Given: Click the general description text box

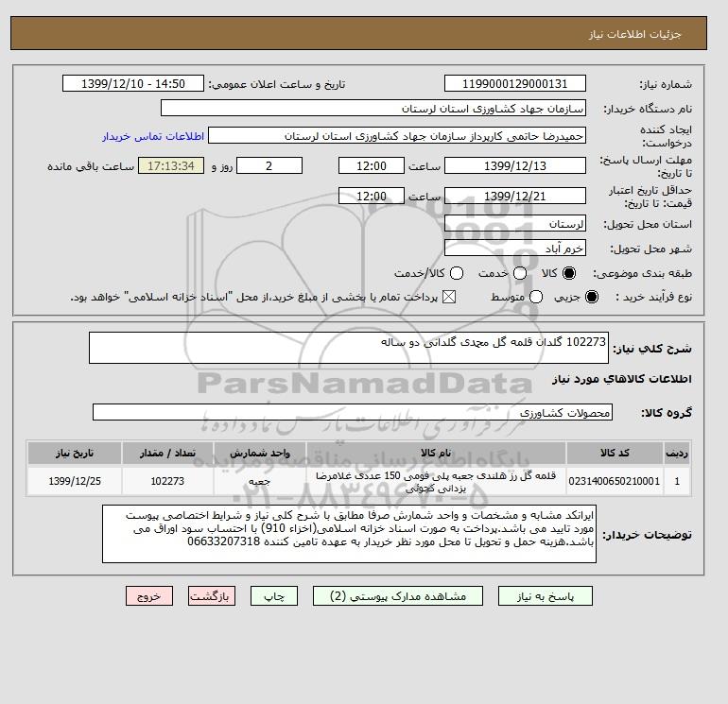Looking at the screenshot, I should pos(349,348).
